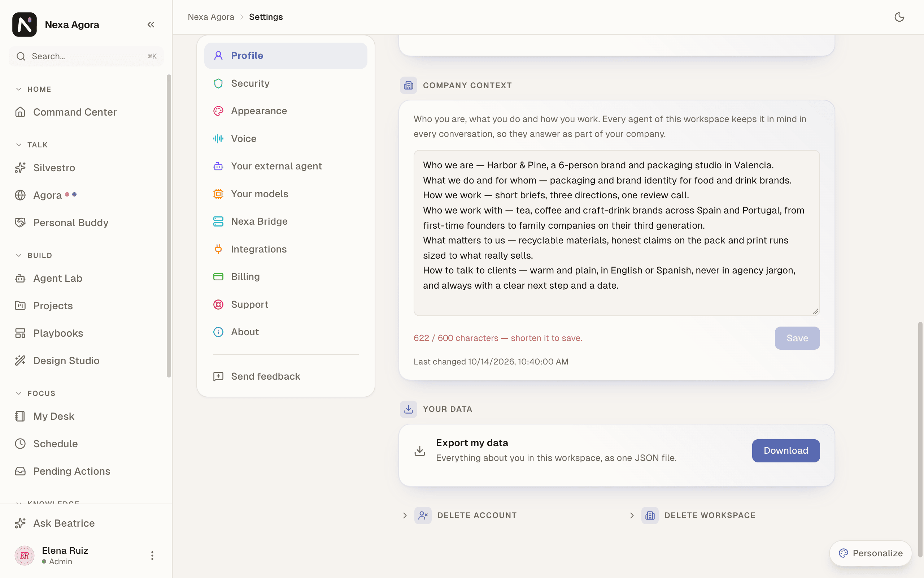
Task: Click the Save button for company context
Action: coord(797,338)
